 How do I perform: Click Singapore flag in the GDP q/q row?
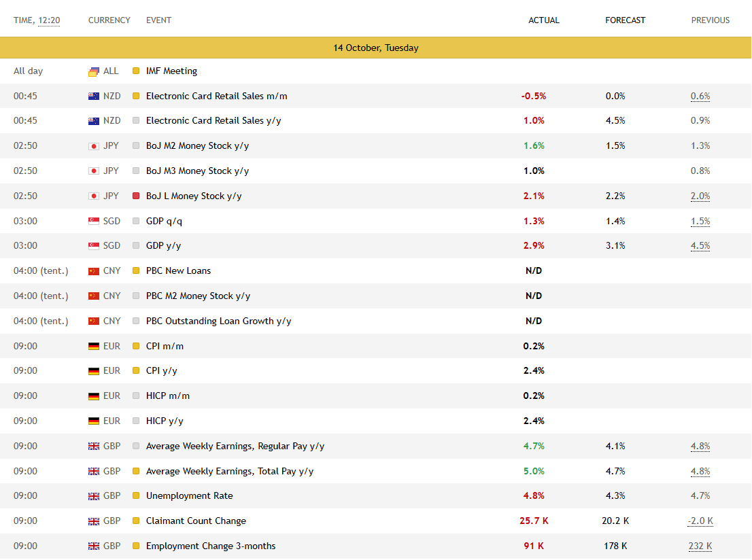(94, 222)
